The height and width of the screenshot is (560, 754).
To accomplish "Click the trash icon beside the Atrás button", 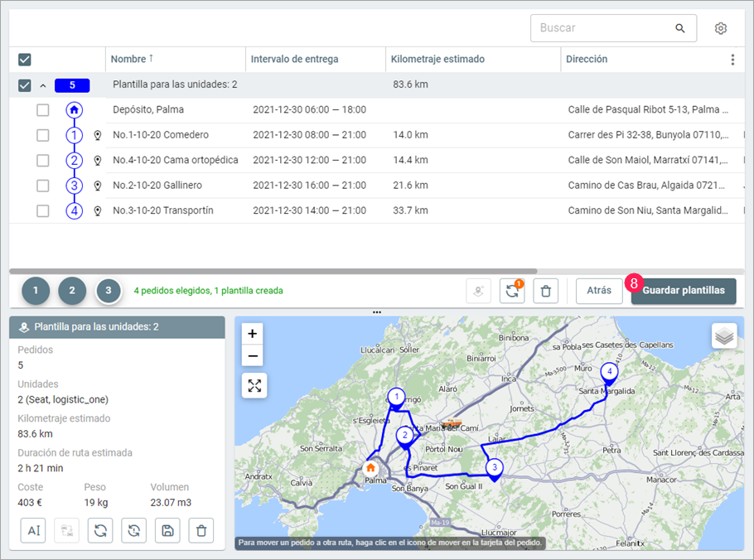I will click(x=545, y=291).
